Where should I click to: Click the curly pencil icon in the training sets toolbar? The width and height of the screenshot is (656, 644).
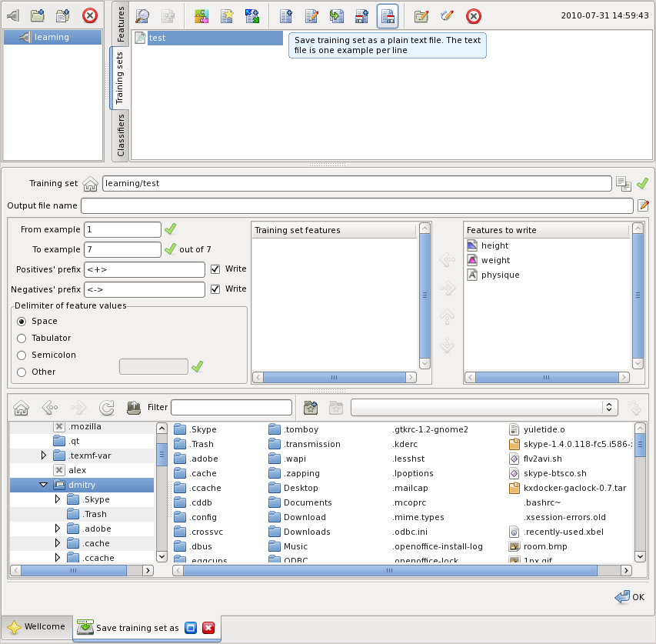pos(447,16)
